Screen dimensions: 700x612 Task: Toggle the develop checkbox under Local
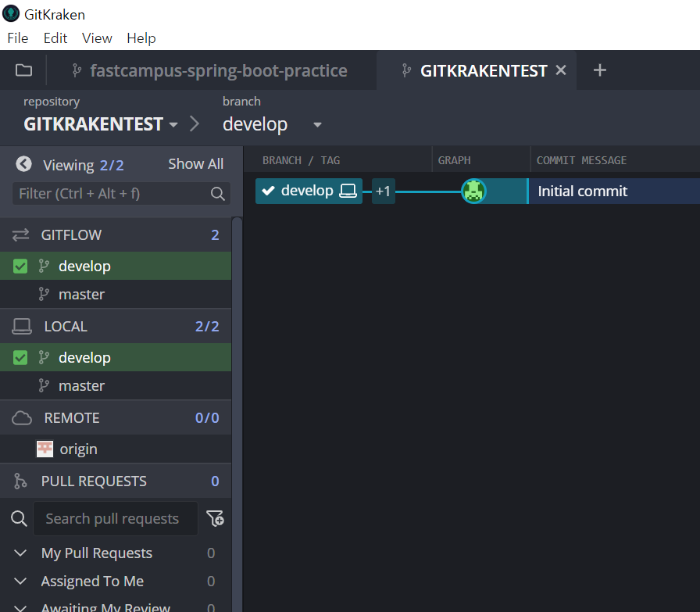[20, 357]
